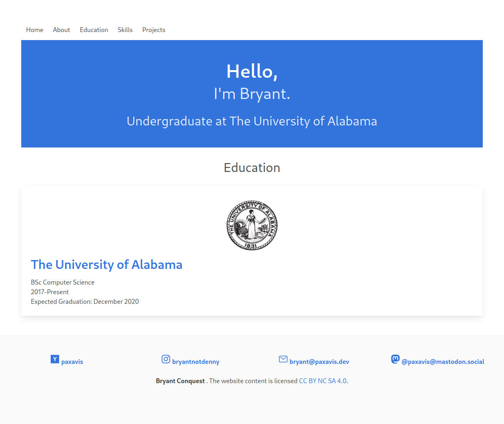Open the @paxavis@mastodon.social link
This screenshot has width=504, height=424.
(443, 361)
